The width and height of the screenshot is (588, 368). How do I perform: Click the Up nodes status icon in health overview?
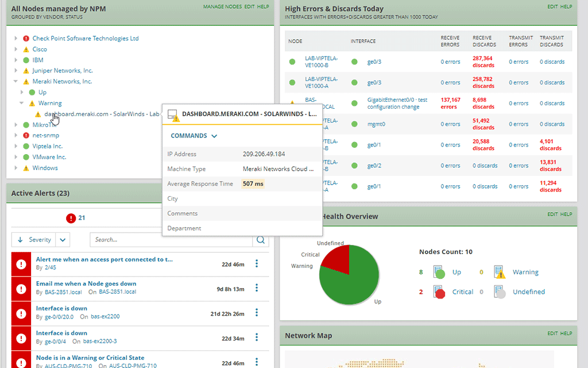coord(439,273)
